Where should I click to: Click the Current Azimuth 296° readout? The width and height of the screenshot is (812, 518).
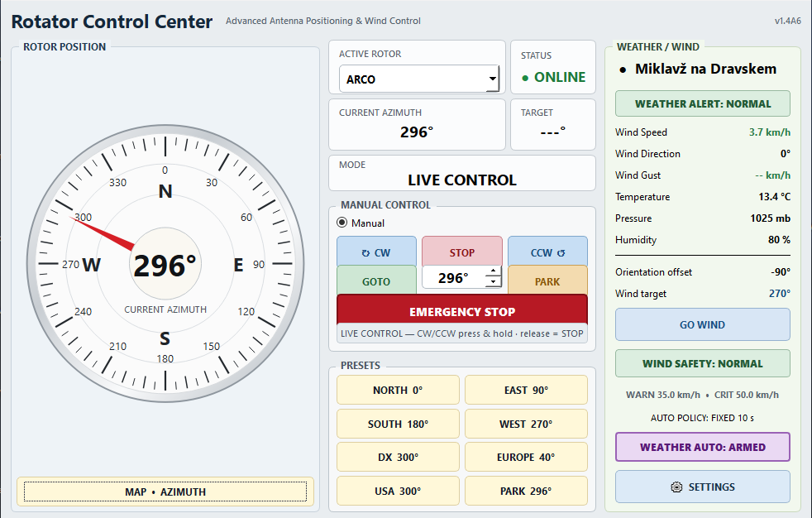(417, 132)
